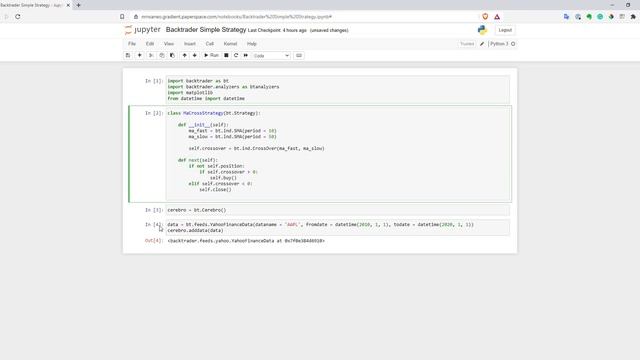Click the green leaf Evernote extension icon
This screenshot has width=640, height=360.
589,17
